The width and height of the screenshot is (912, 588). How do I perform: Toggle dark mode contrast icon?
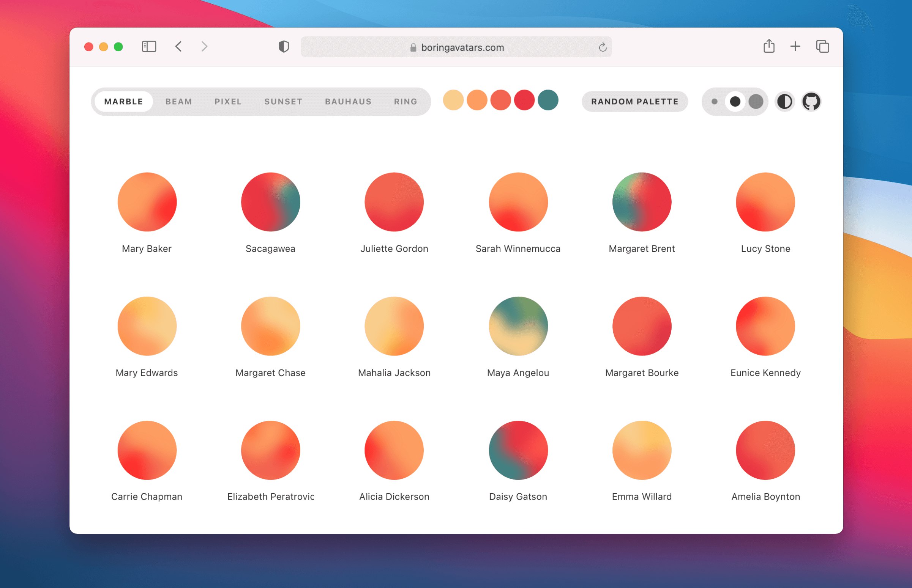coord(784,102)
